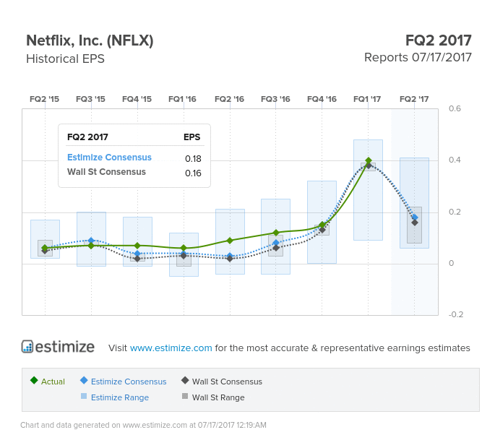
Task: Click Estimize Consensus in the FQ2 2017 tooltip
Action: point(109,158)
